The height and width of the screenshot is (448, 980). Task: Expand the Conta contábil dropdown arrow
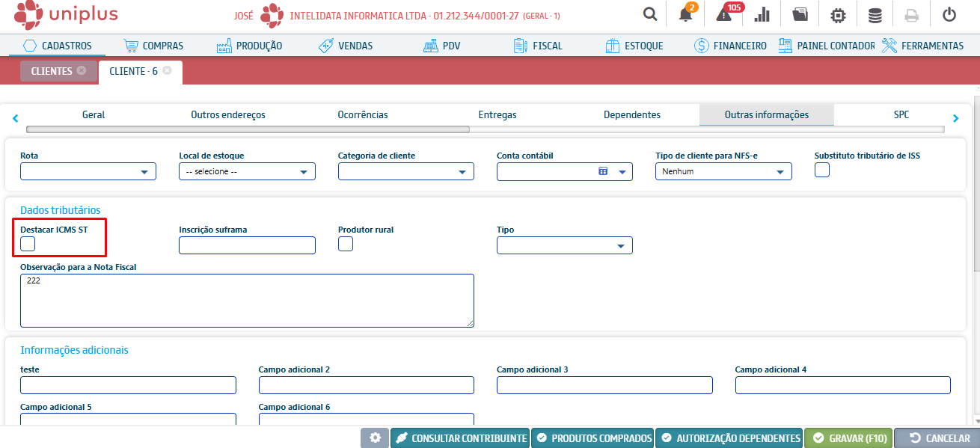pyautogui.click(x=622, y=172)
